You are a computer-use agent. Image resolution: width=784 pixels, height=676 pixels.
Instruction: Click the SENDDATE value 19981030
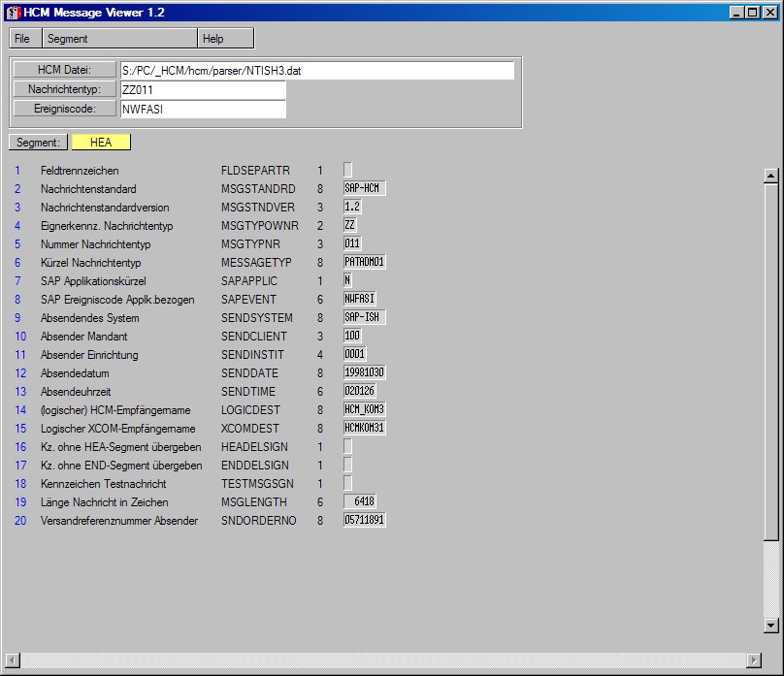point(364,373)
